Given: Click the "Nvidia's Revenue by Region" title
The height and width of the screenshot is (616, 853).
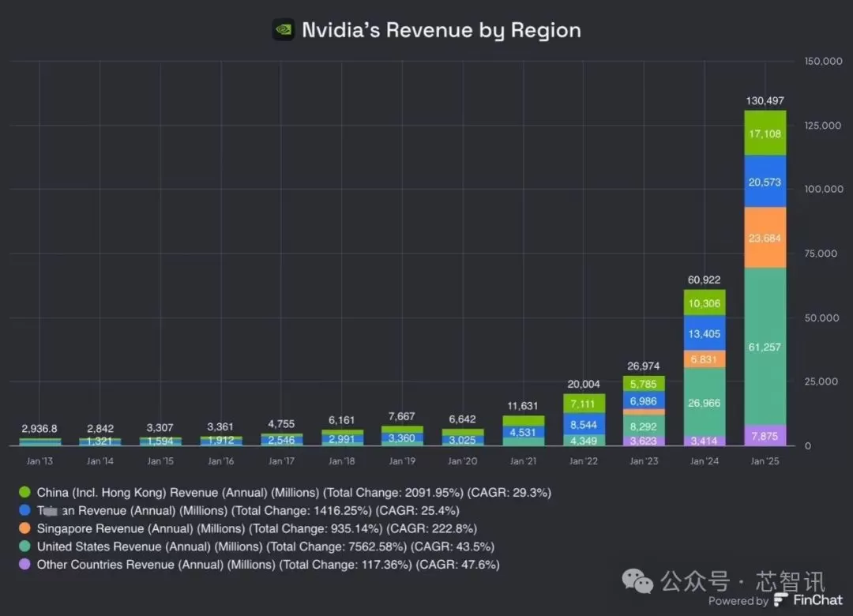Looking at the screenshot, I should click(x=442, y=31).
